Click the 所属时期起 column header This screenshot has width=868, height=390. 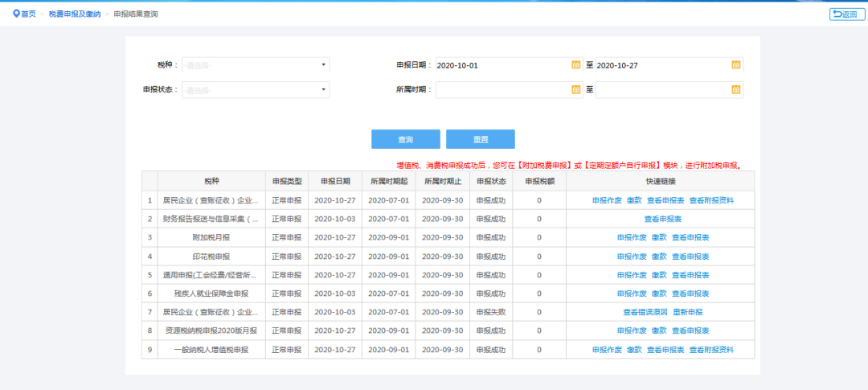[389, 181]
